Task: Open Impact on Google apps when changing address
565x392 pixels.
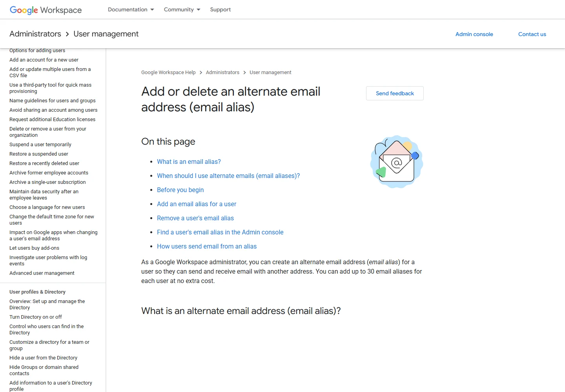Action: click(53, 236)
